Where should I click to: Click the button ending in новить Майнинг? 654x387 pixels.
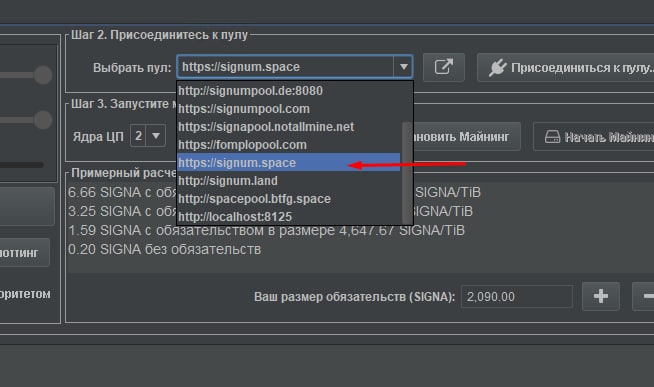tap(466, 136)
